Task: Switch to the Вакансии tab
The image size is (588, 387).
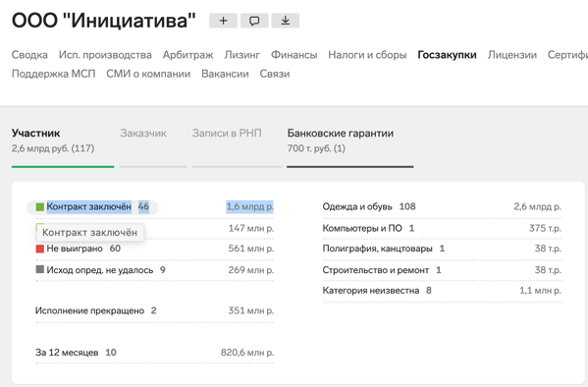Action: (225, 74)
